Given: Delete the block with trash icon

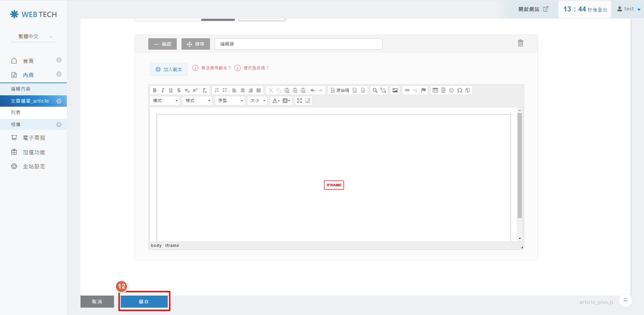Looking at the screenshot, I should [x=520, y=43].
